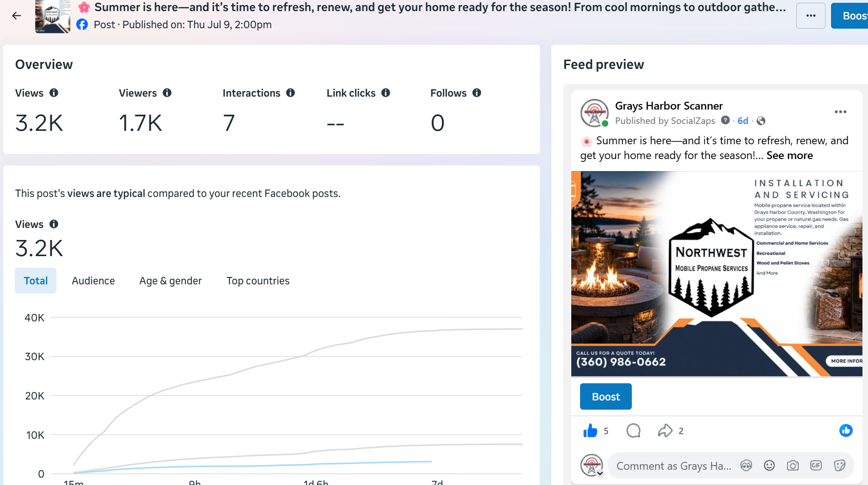Click the Facebook logo beside Post
Viewport: 868px width, 485px height.
tap(82, 25)
